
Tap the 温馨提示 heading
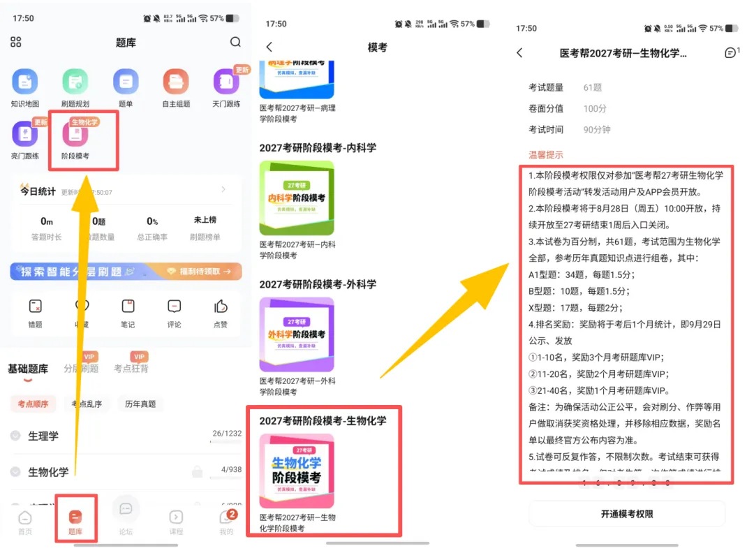coord(546,155)
